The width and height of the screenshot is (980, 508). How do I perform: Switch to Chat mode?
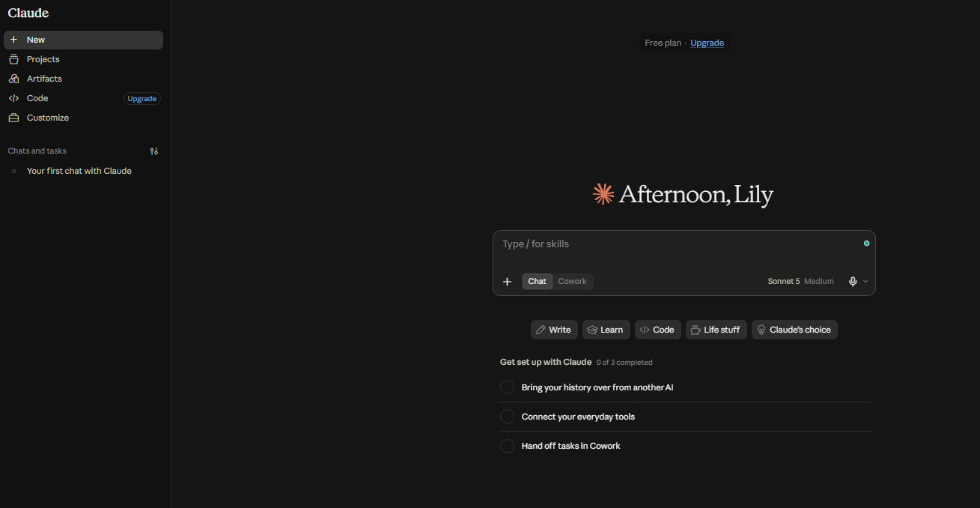537,282
